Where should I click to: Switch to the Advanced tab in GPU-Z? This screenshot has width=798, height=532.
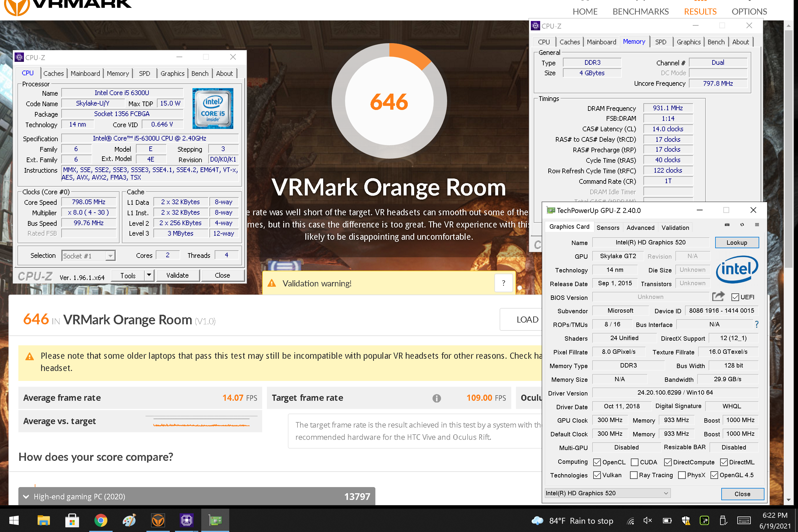pyautogui.click(x=640, y=228)
